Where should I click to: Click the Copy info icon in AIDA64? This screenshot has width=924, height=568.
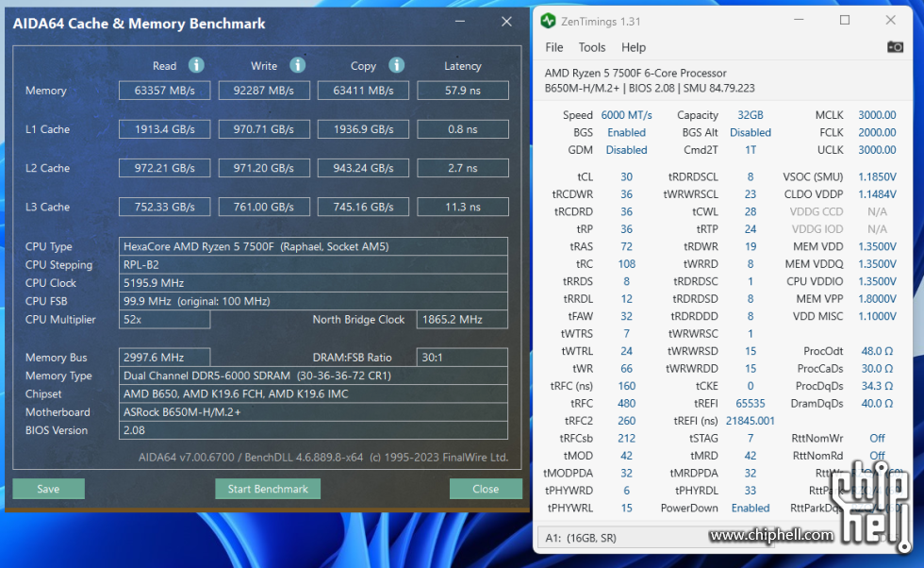[397, 65]
